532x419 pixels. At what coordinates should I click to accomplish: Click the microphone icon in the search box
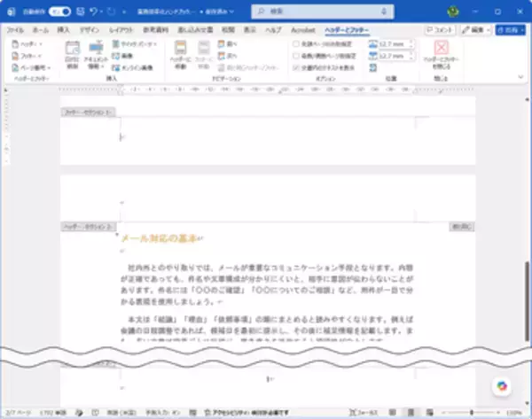coord(384,12)
